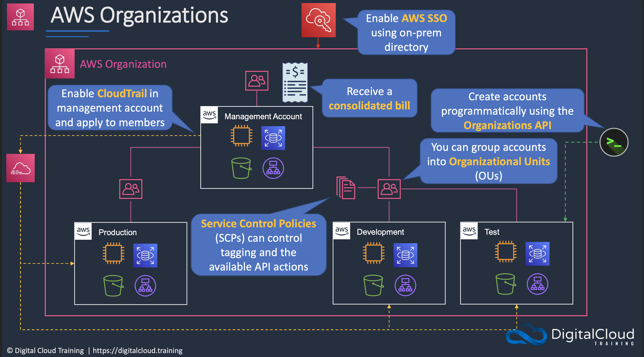This screenshot has height=357, width=644.
Task: Click the 'Organizations API' callout
Action: 507,110
